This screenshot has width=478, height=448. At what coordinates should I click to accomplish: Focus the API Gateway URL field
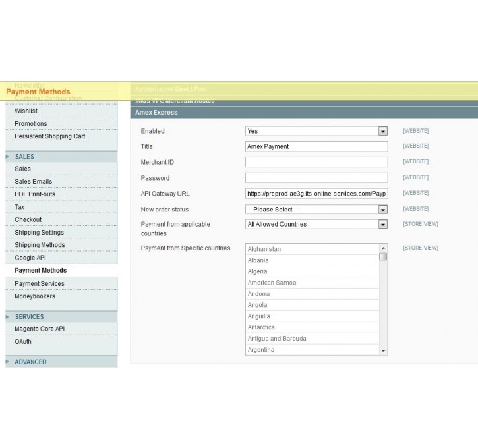point(316,194)
